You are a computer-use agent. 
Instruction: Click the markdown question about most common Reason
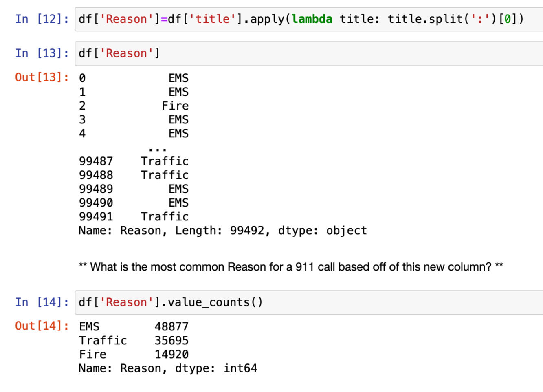[290, 267]
